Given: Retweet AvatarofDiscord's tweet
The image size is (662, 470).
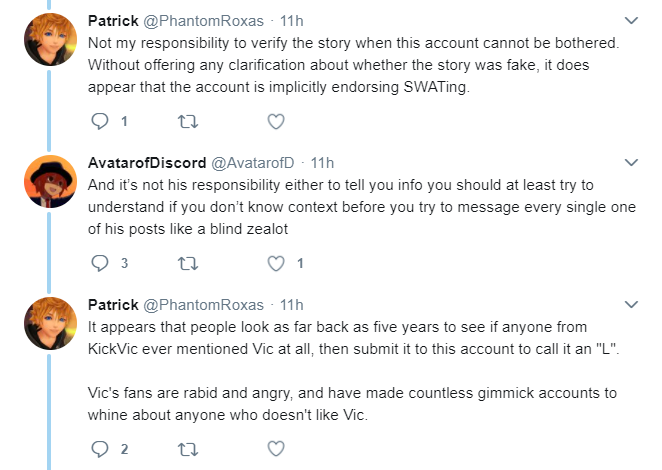Looking at the screenshot, I should (188, 264).
